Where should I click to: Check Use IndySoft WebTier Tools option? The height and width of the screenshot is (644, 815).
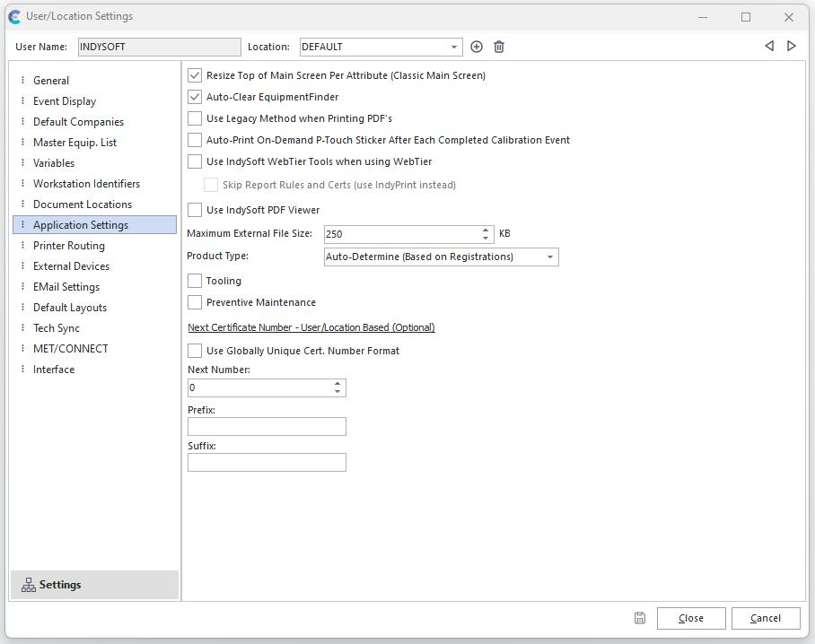tap(195, 161)
